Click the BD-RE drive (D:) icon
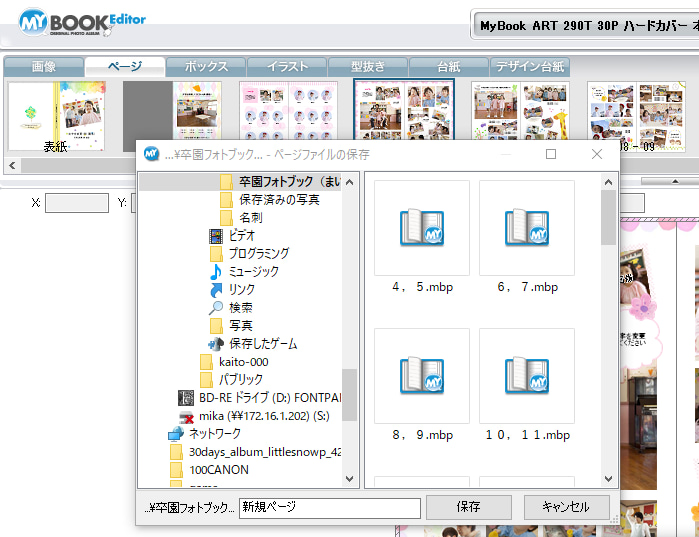Image resolution: width=699 pixels, height=537 pixels. pyautogui.click(x=186, y=398)
